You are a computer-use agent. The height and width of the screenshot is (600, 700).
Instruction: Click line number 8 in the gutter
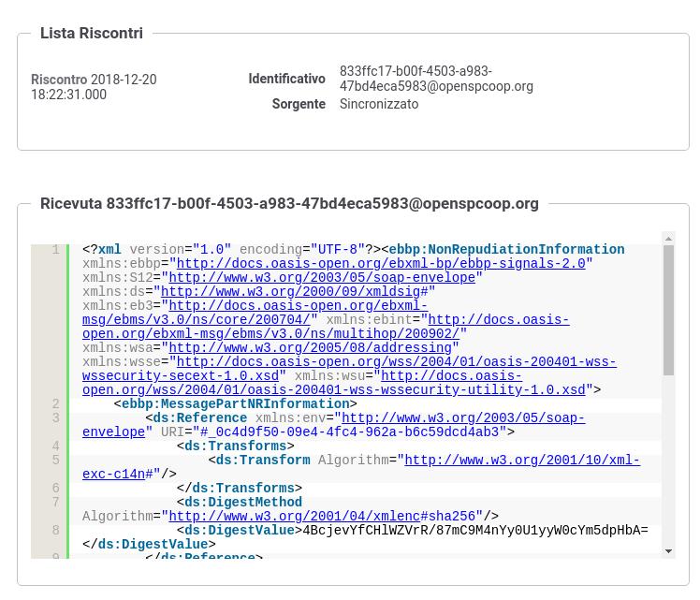(56, 530)
